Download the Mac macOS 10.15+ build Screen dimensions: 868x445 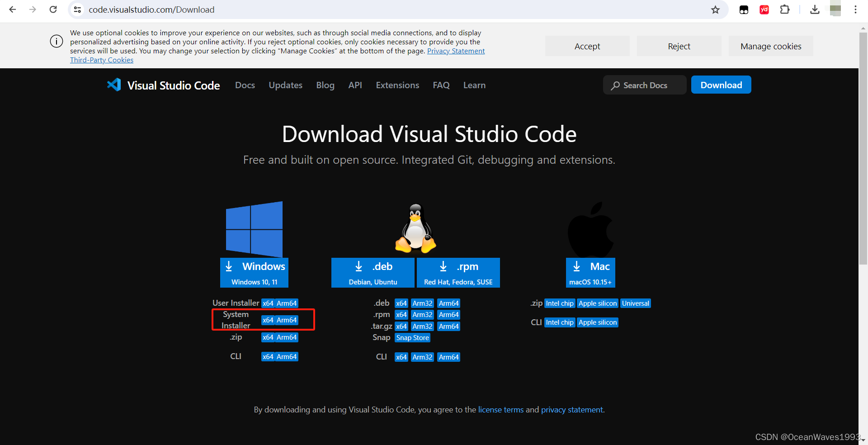(590, 273)
